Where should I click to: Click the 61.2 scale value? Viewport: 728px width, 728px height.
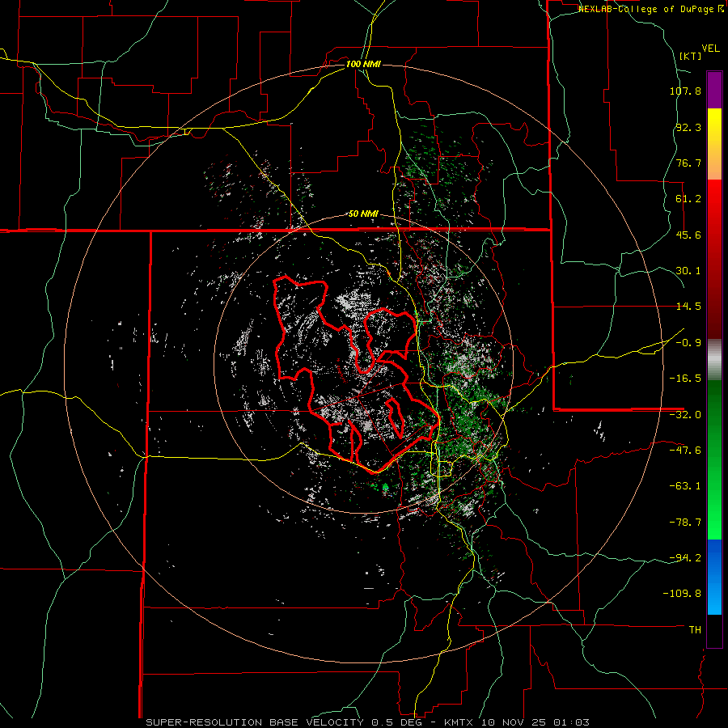coord(688,199)
